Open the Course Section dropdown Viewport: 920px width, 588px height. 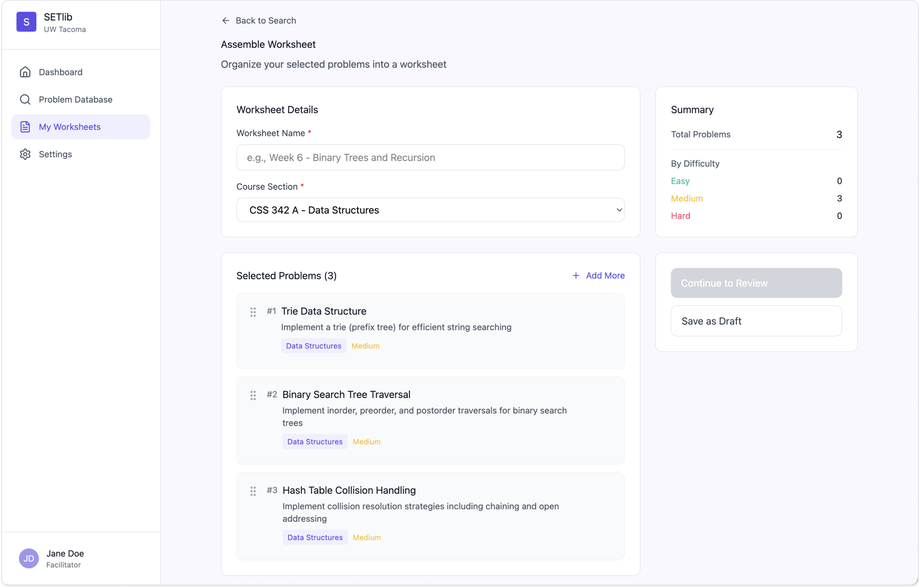pyautogui.click(x=430, y=210)
